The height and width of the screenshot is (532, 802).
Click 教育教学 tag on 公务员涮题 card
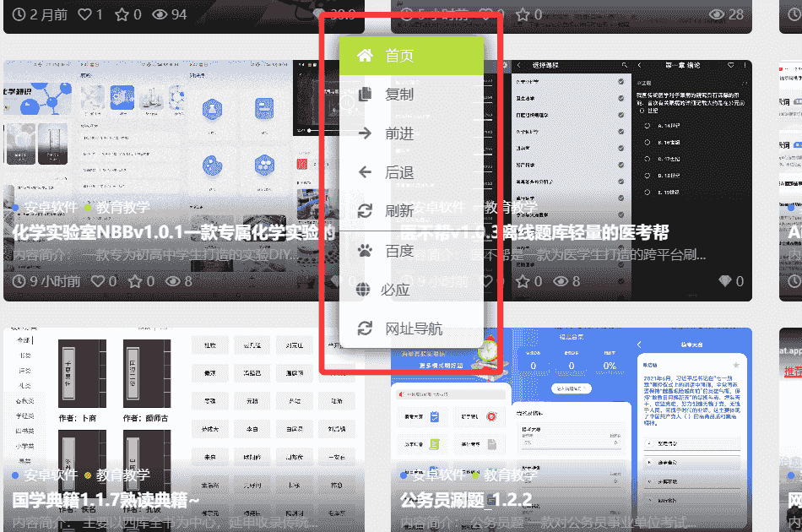pyautogui.click(x=511, y=475)
